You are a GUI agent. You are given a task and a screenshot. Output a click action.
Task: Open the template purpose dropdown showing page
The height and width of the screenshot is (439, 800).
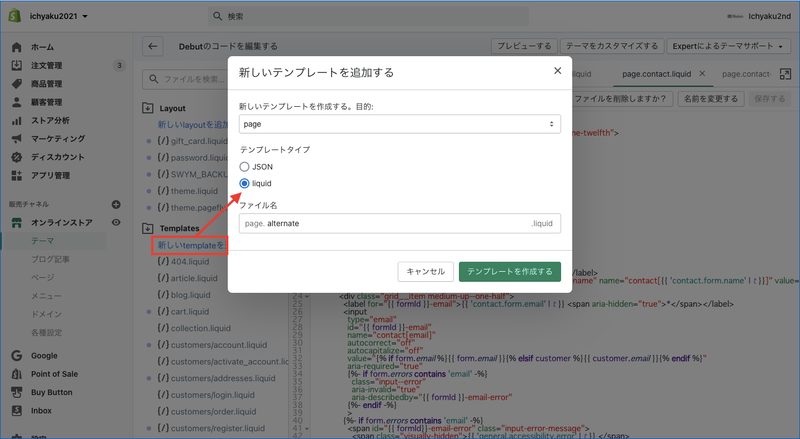pos(399,124)
